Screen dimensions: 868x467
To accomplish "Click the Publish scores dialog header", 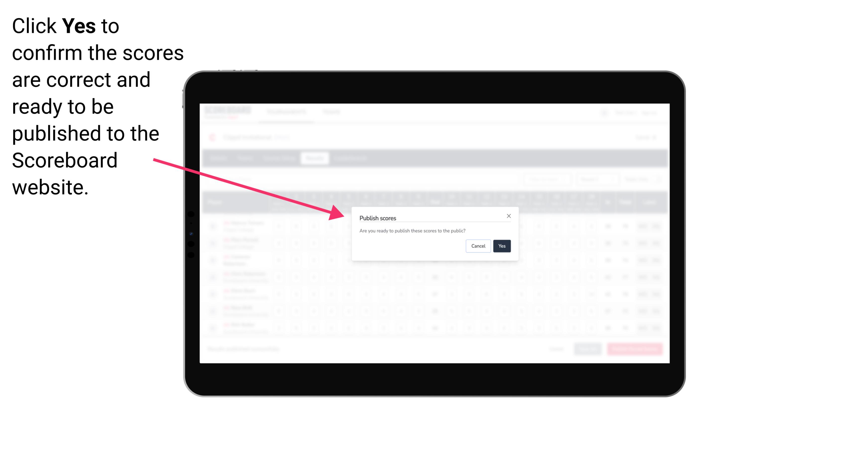I will click(378, 218).
